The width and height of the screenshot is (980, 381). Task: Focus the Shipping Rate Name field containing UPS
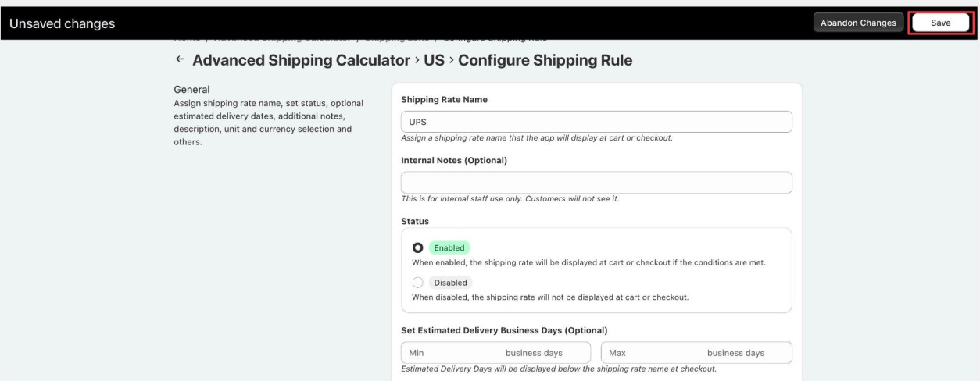click(596, 122)
